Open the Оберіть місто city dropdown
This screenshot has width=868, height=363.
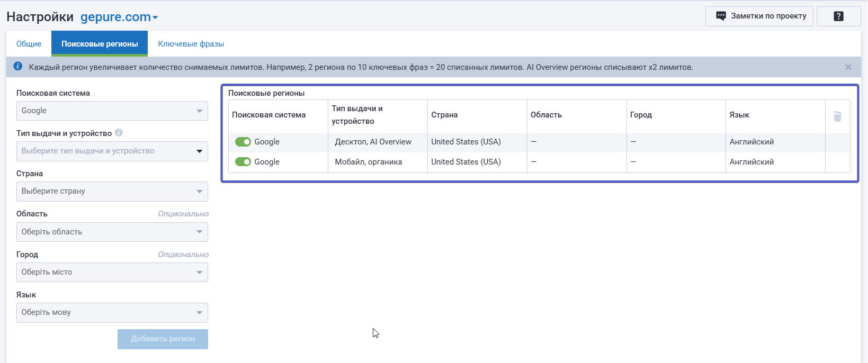(x=112, y=272)
